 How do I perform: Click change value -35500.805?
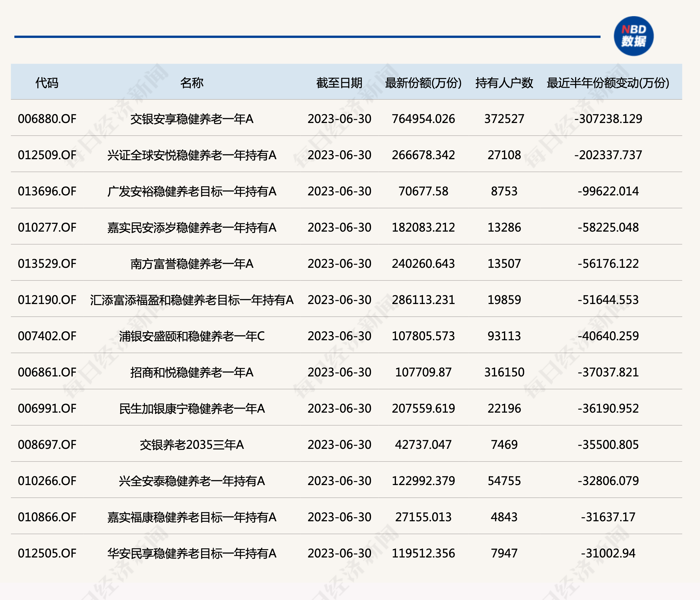[x=608, y=445]
